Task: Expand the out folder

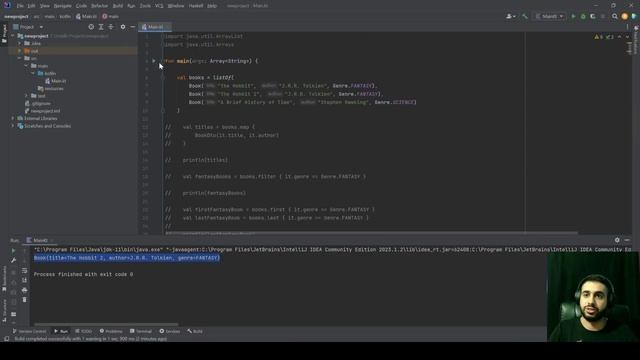Action: [20, 51]
